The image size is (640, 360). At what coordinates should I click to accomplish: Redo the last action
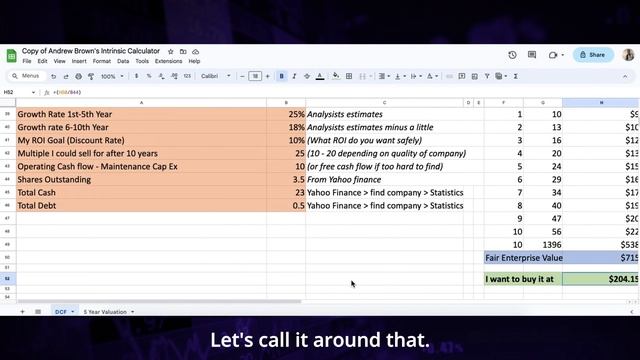pos(66,76)
